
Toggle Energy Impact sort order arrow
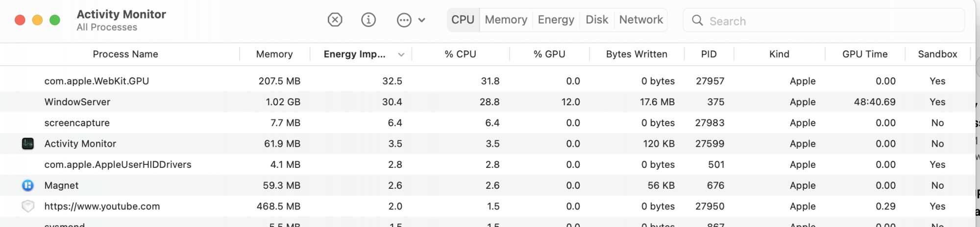click(401, 55)
